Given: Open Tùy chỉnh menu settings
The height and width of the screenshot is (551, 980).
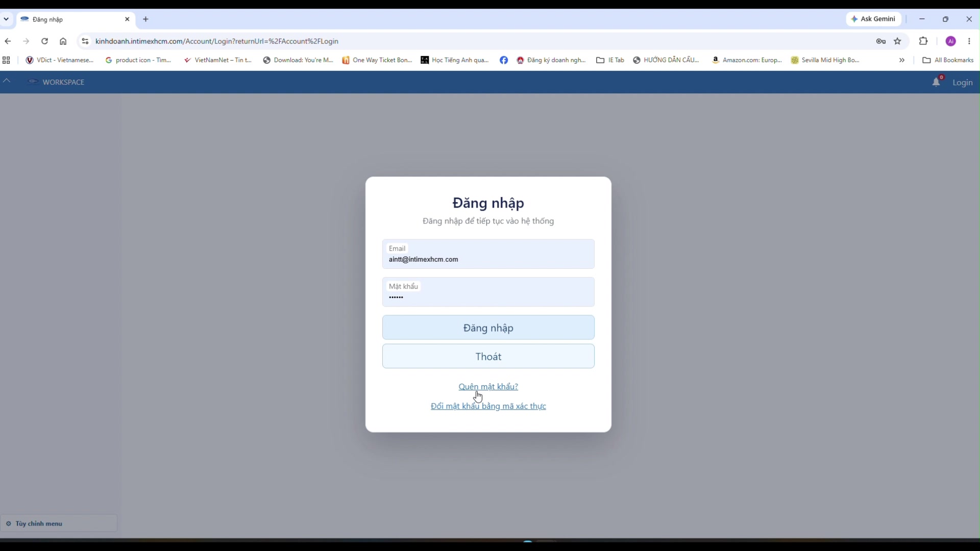Looking at the screenshot, I should coord(59,523).
